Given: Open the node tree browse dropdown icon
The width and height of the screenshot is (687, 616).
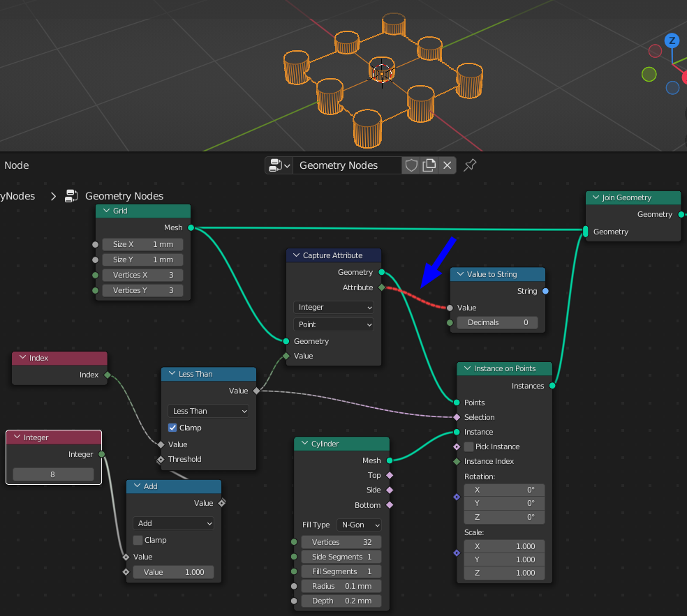Looking at the screenshot, I should point(279,165).
